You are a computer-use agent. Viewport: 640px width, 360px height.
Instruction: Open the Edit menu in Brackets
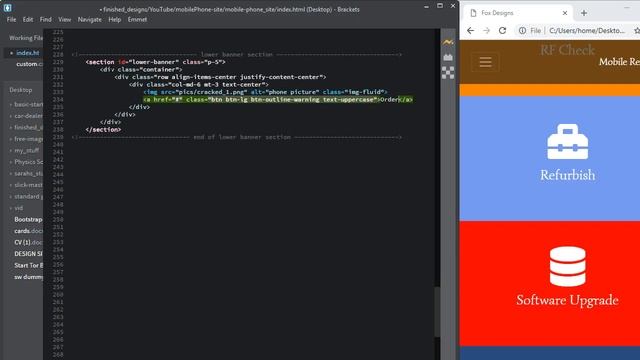28,19
